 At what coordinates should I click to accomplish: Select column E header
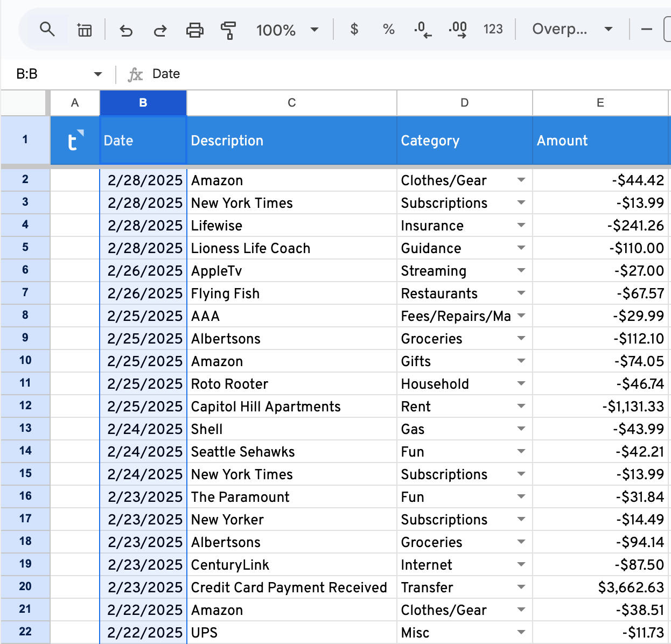point(600,103)
